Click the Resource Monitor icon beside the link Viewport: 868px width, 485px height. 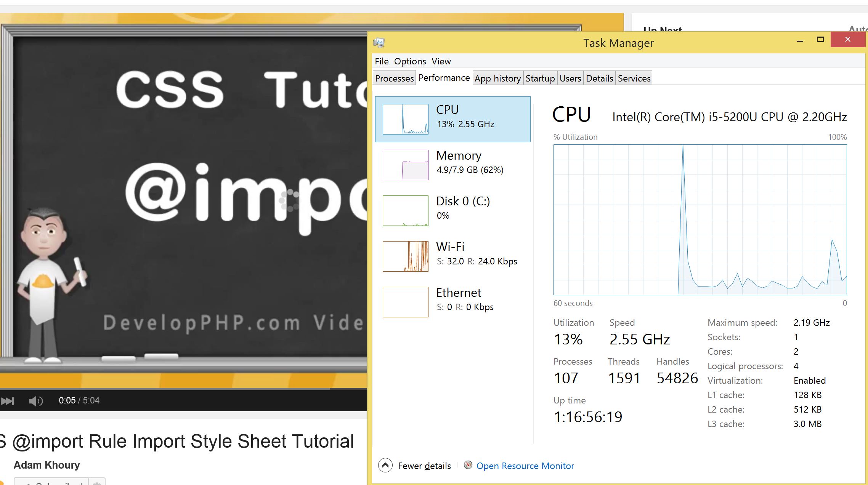tap(468, 465)
